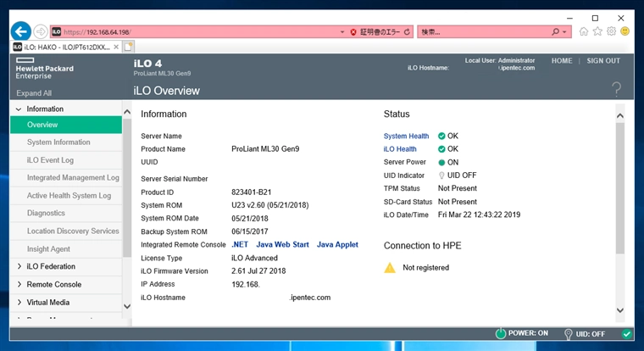Open Active Health System Log
Screen dimensions: 644x351
[x=66, y=196]
